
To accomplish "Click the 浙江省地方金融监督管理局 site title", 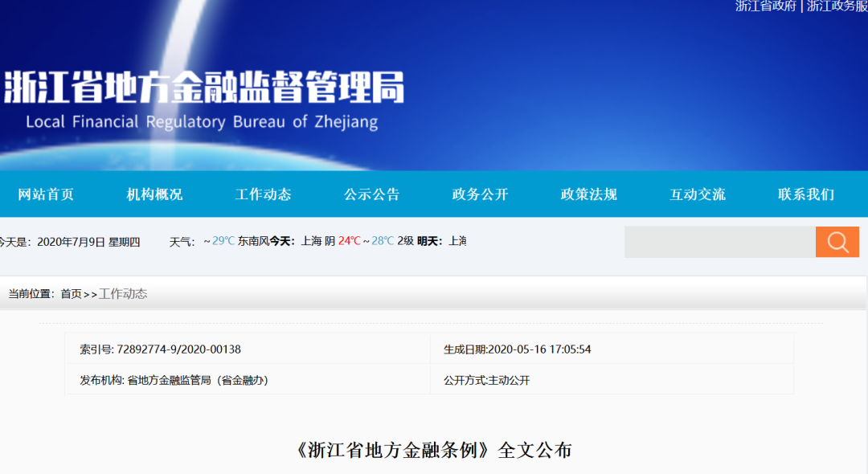I will pyautogui.click(x=204, y=87).
